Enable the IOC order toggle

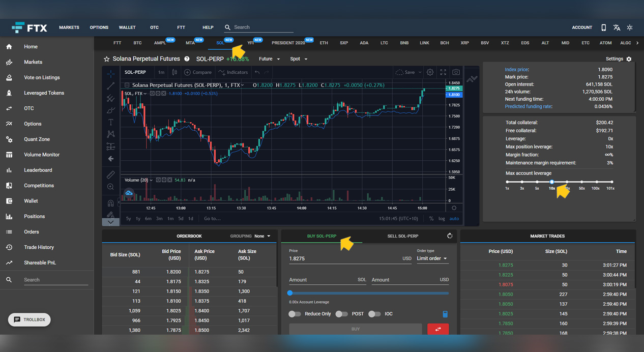pos(374,314)
